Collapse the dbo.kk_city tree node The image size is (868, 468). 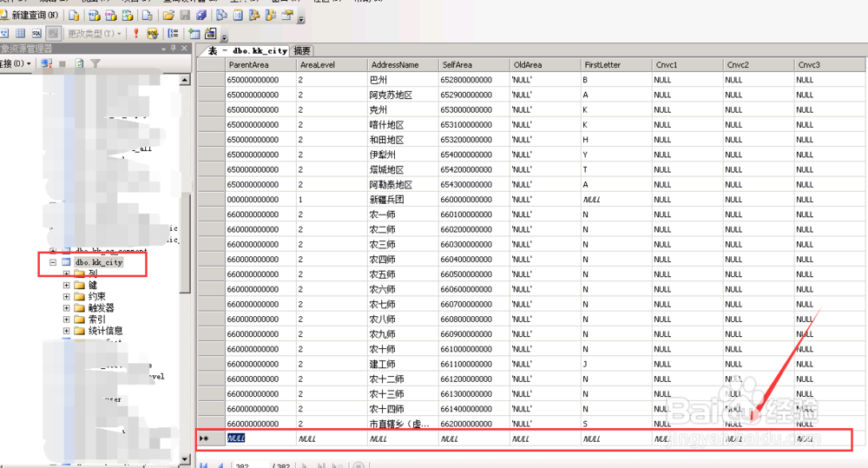53,262
